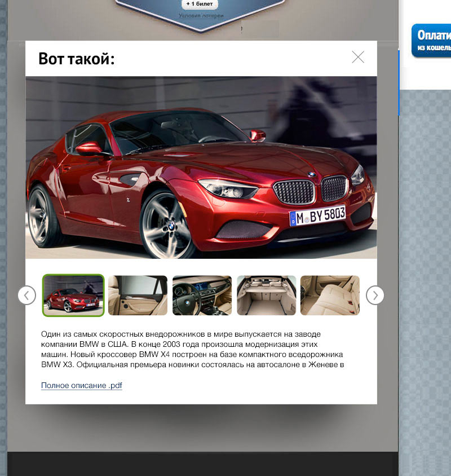Open the "Полное описание .pdf" link

click(x=81, y=386)
